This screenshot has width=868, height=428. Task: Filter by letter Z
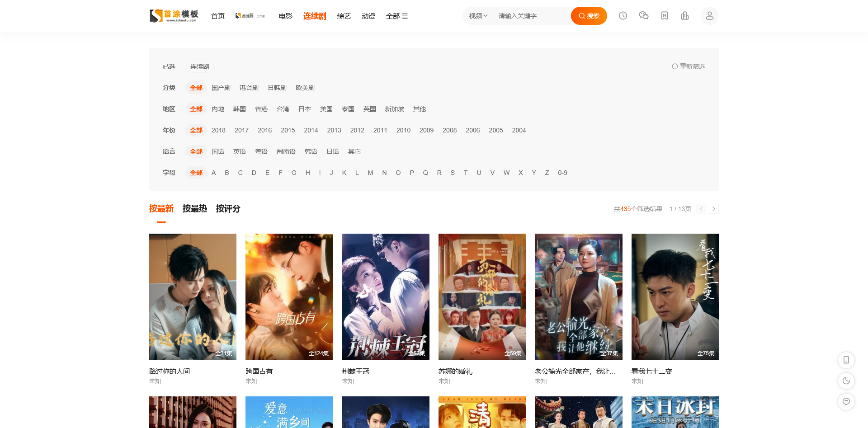[x=547, y=173]
